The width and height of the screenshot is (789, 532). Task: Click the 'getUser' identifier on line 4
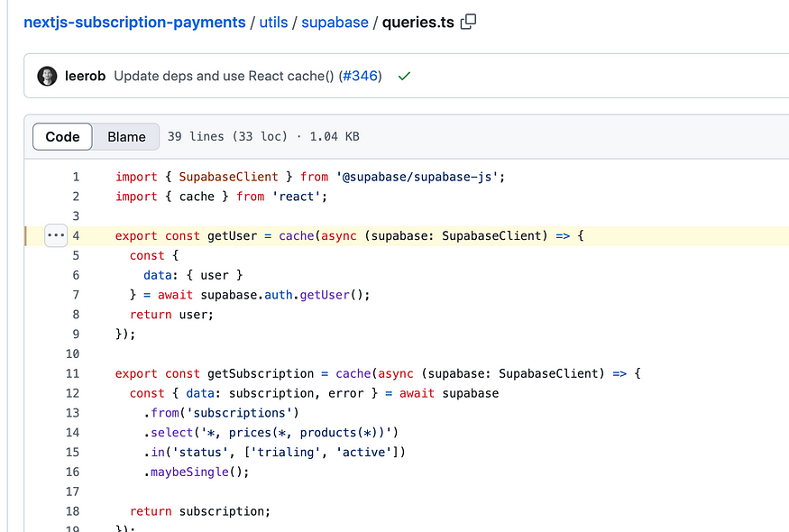pos(233,235)
